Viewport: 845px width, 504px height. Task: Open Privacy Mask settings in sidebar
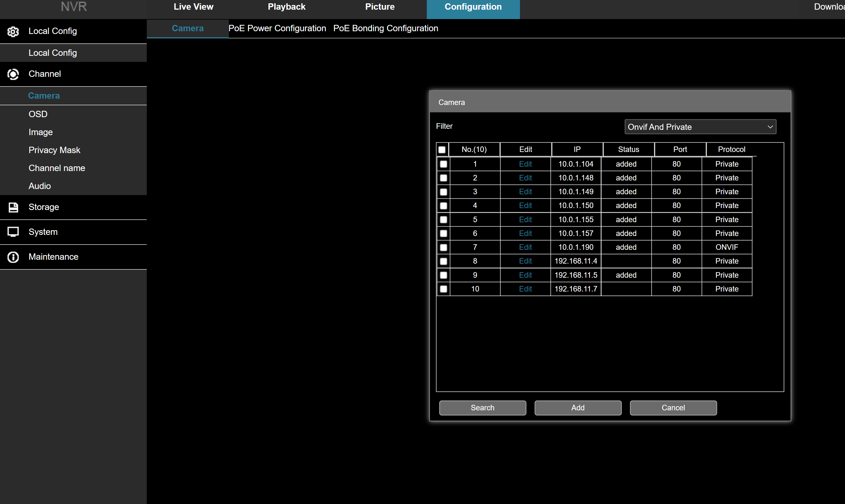pos(54,150)
